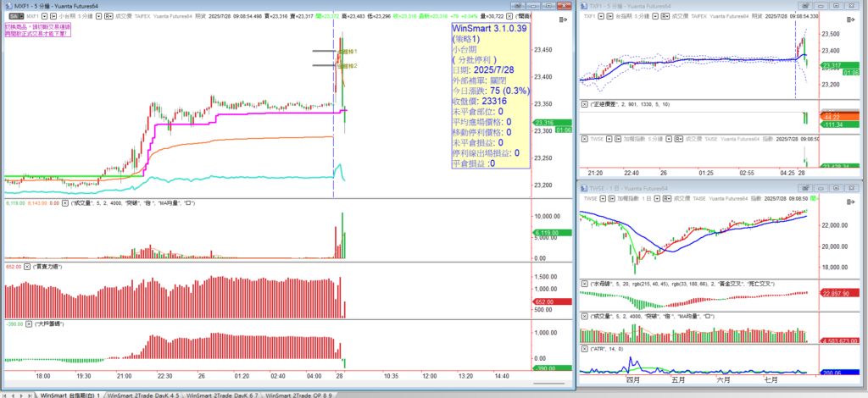Viewport: 868px width, 398px height.
Task: Click the scale shift icon atop MXF1 price axis
Action: click(564, 19)
